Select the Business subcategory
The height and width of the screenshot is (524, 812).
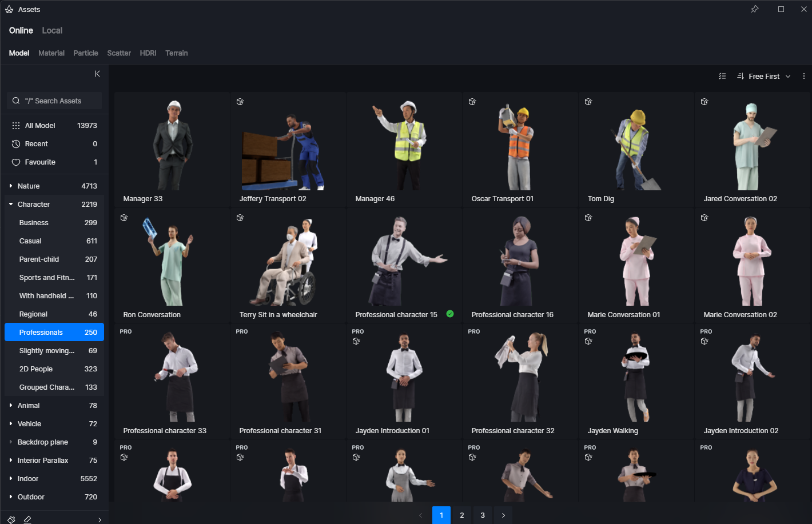(x=54, y=222)
